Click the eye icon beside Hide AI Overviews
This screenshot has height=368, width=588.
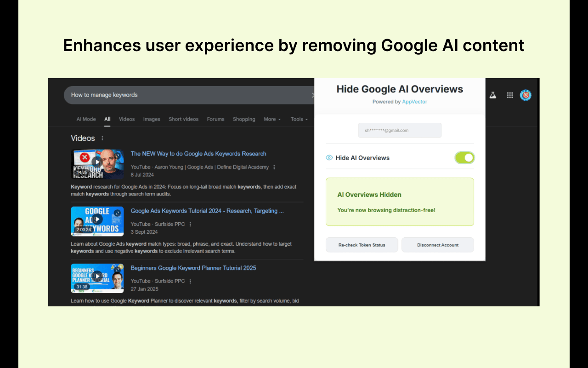coord(329,158)
